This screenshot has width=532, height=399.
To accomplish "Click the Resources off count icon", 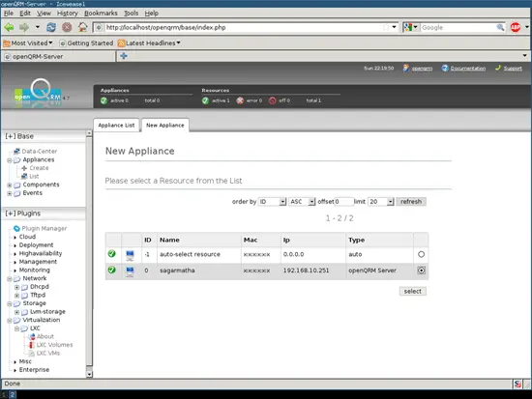I will [x=273, y=100].
